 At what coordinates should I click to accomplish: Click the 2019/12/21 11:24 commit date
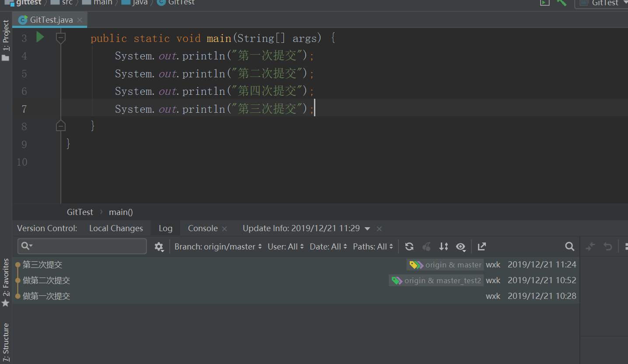coord(542,264)
